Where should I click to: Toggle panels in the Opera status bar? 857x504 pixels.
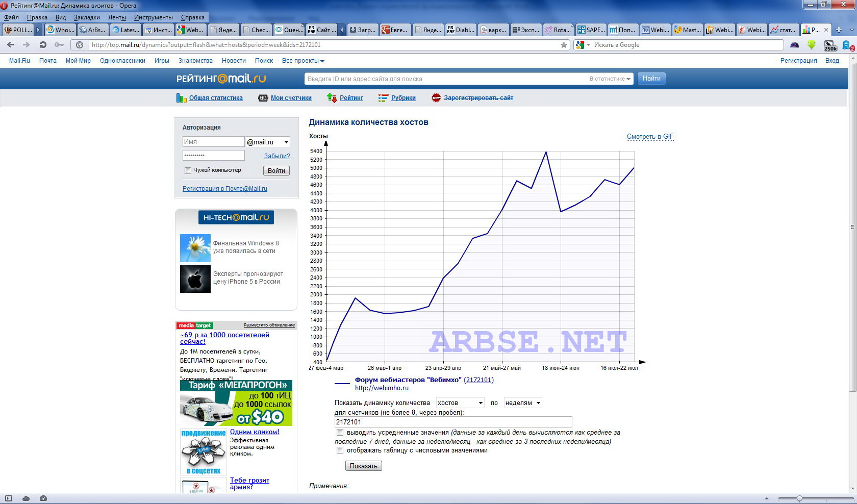coord(9,498)
